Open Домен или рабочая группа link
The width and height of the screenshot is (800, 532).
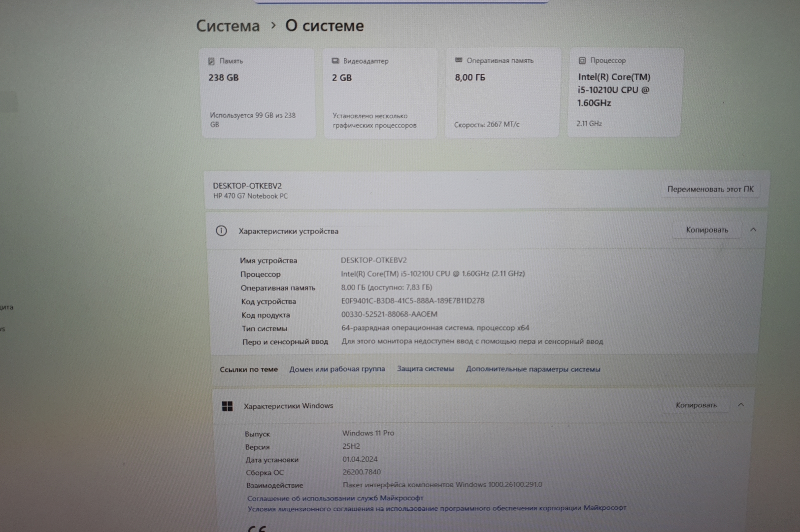tap(337, 369)
